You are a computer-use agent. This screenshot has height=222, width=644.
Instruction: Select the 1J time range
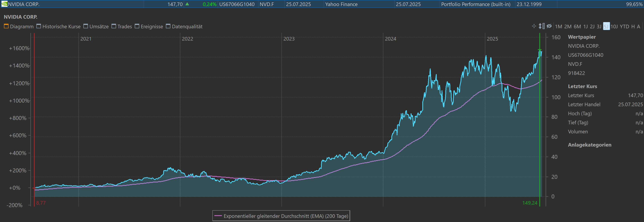tap(586, 26)
